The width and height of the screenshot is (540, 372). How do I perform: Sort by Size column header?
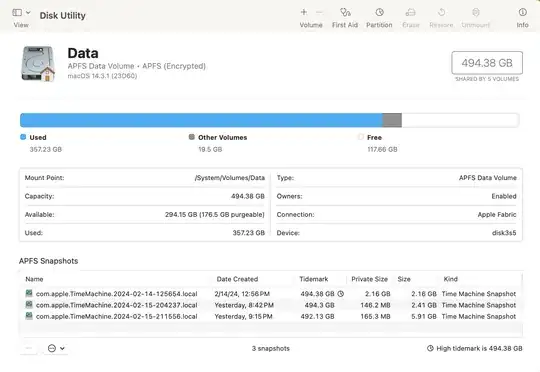[x=404, y=279]
